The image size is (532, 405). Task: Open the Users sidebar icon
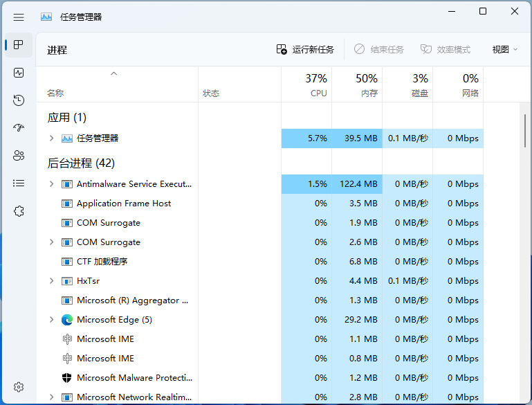19,156
